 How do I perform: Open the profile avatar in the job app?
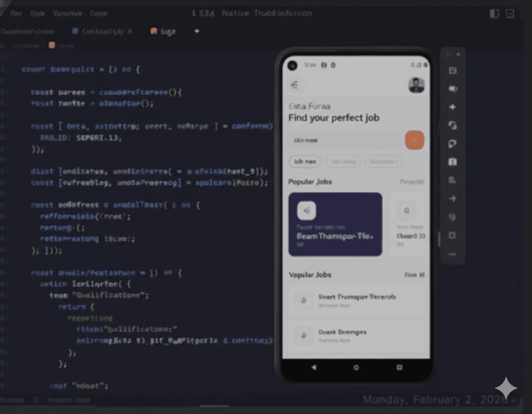417,85
